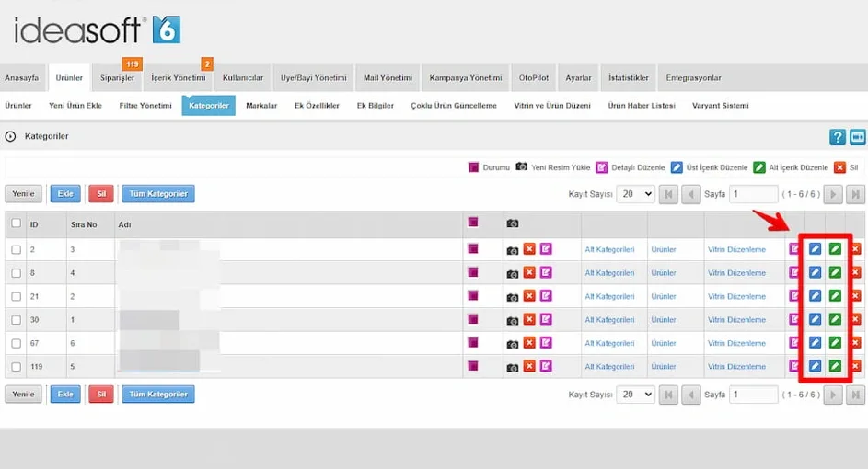Click green pencil edit icon in row 119
The height and width of the screenshot is (469, 868).
coord(835,366)
